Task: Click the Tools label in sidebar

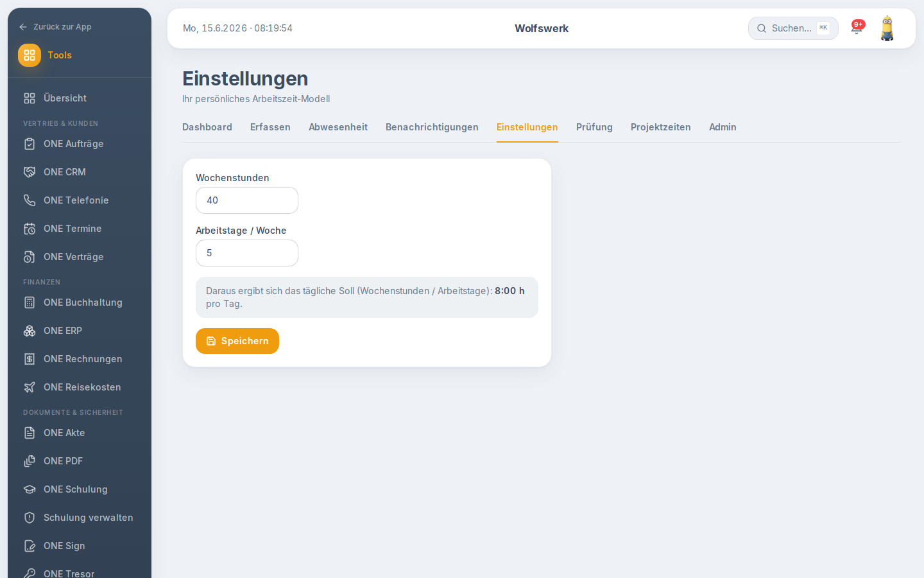Action: click(60, 55)
